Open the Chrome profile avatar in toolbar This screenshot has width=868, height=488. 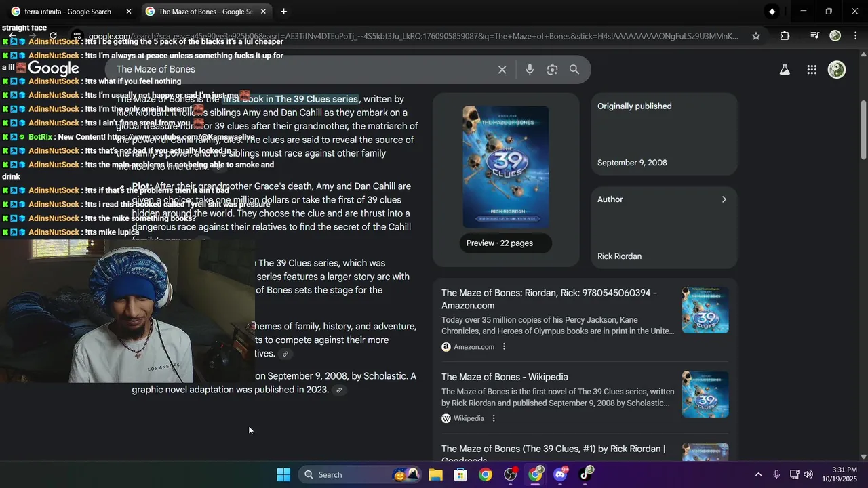click(x=835, y=35)
